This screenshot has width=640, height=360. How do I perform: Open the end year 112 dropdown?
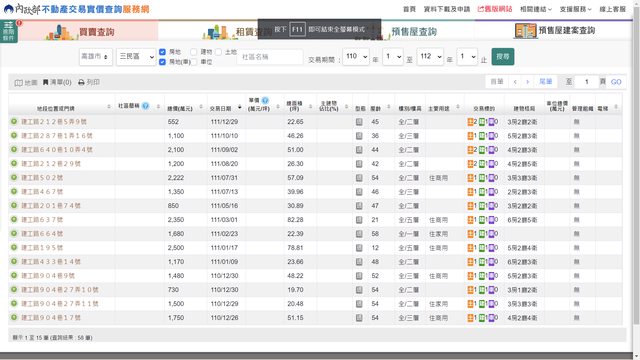(430, 56)
